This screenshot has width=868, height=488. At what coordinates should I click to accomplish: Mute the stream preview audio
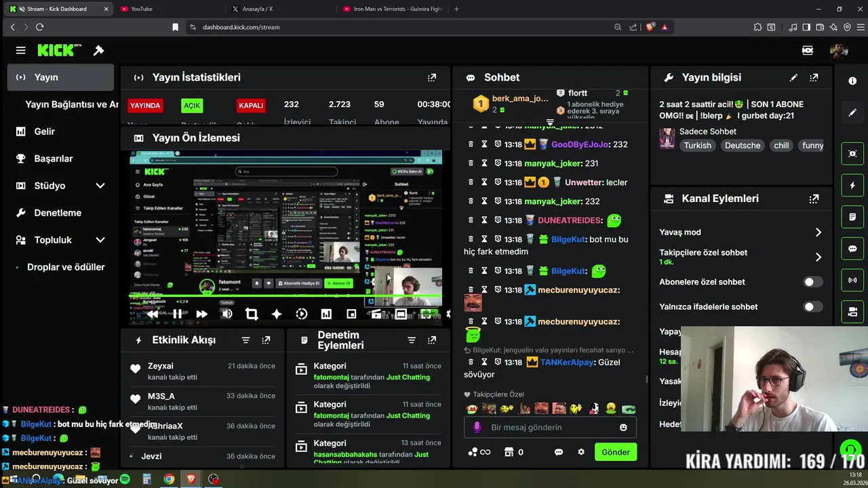click(x=227, y=314)
